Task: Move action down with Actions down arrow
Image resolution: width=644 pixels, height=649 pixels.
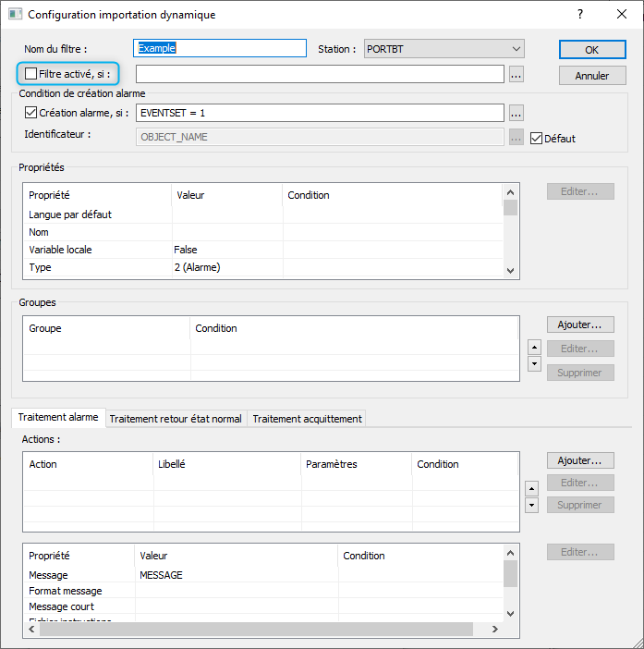Action: [x=532, y=505]
